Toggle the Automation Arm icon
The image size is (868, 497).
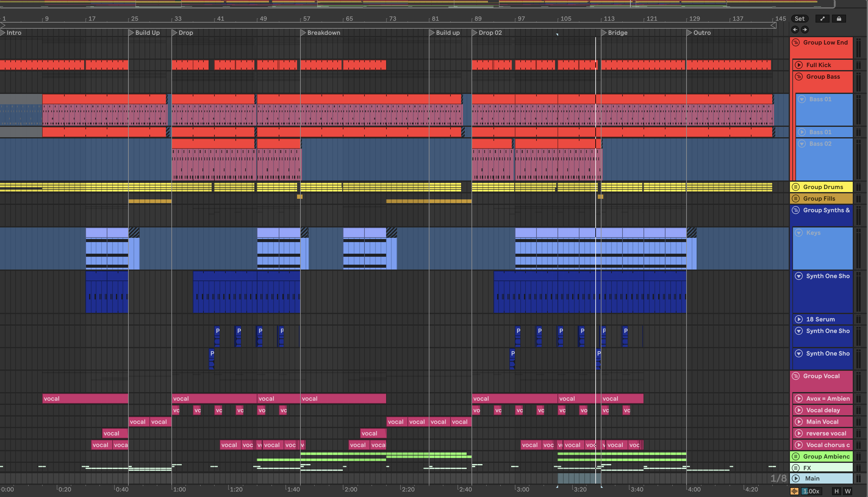pyautogui.click(x=823, y=19)
